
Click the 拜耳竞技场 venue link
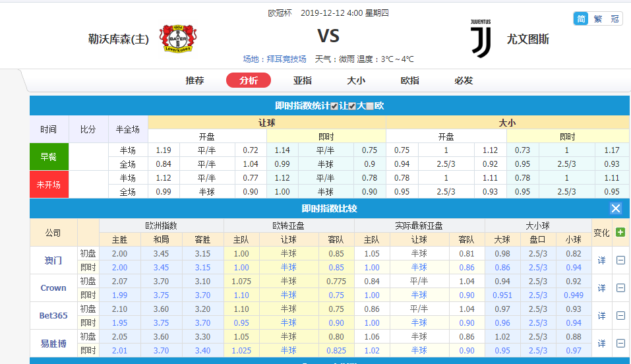click(x=284, y=59)
